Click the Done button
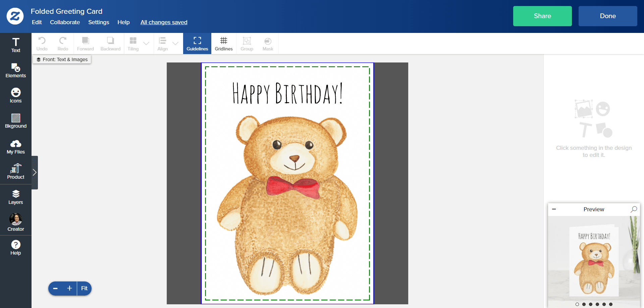 tap(608, 16)
